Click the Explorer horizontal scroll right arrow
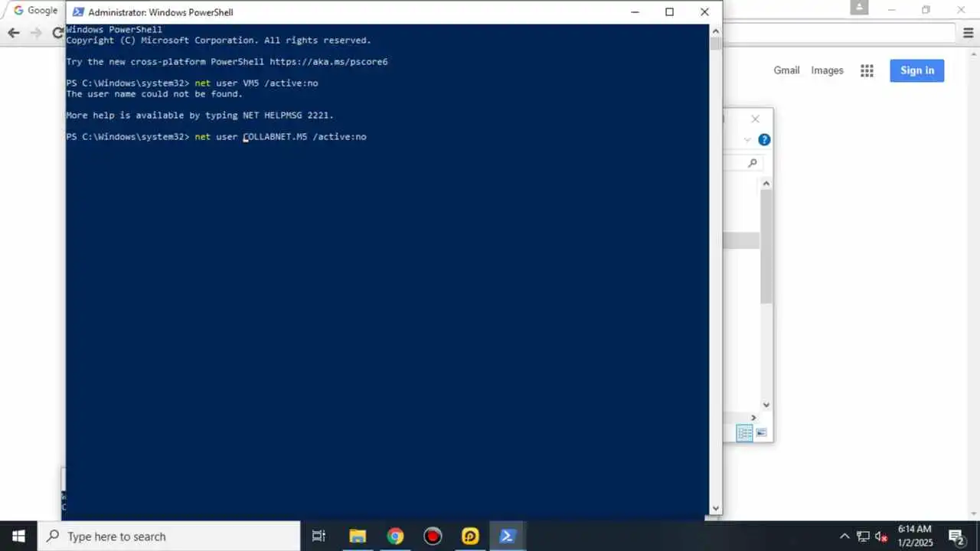This screenshot has width=980, height=551. tap(753, 418)
